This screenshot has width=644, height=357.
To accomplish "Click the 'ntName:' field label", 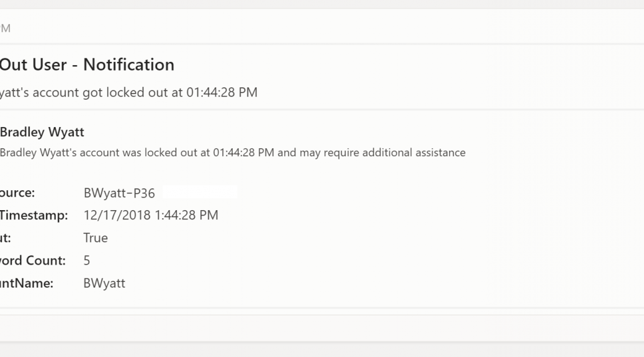I will 27,283.
